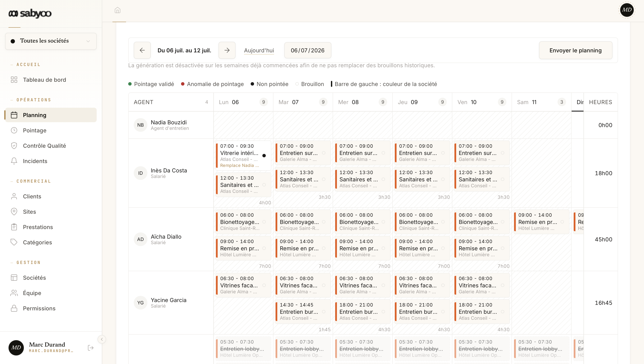The height and width of the screenshot is (364, 644).
Task: Click the Ven 10 column header
Action: [x=482, y=102]
